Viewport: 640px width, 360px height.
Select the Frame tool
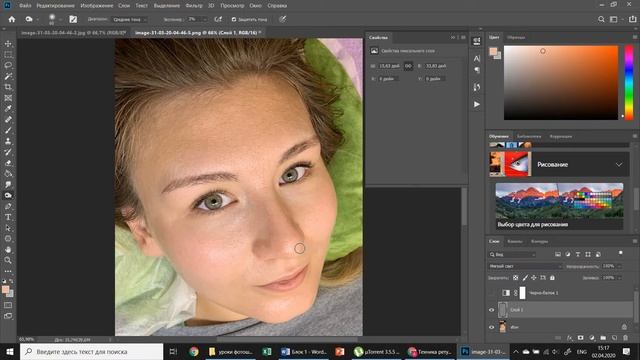(x=8, y=98)
